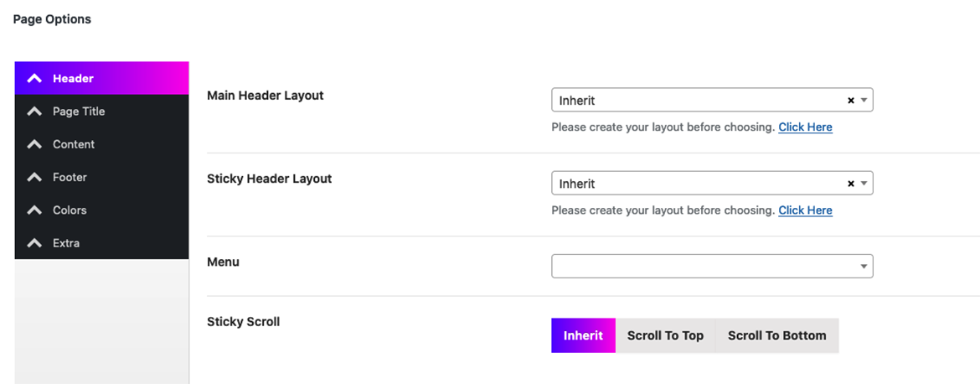Click the chevron icon beside Page Title
This screenshot has height=384, width=980.
[35, 112]
